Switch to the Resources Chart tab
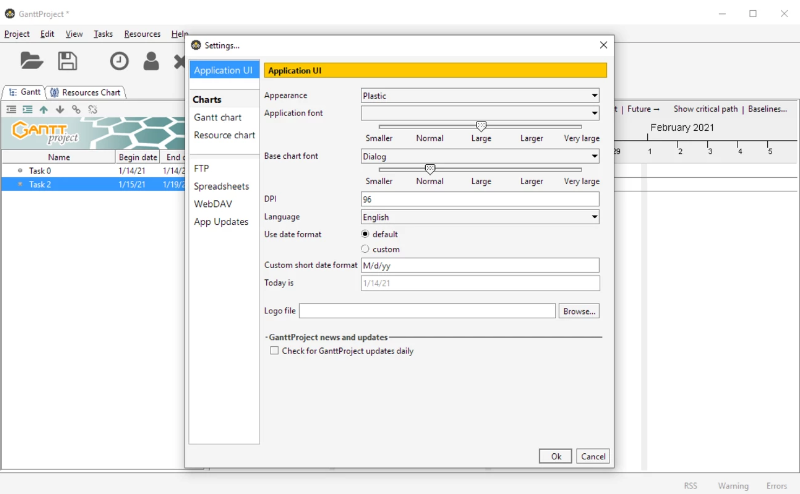The width and height of the screenshot is (800, 494). pyautogui.click(x=85, y=92)
